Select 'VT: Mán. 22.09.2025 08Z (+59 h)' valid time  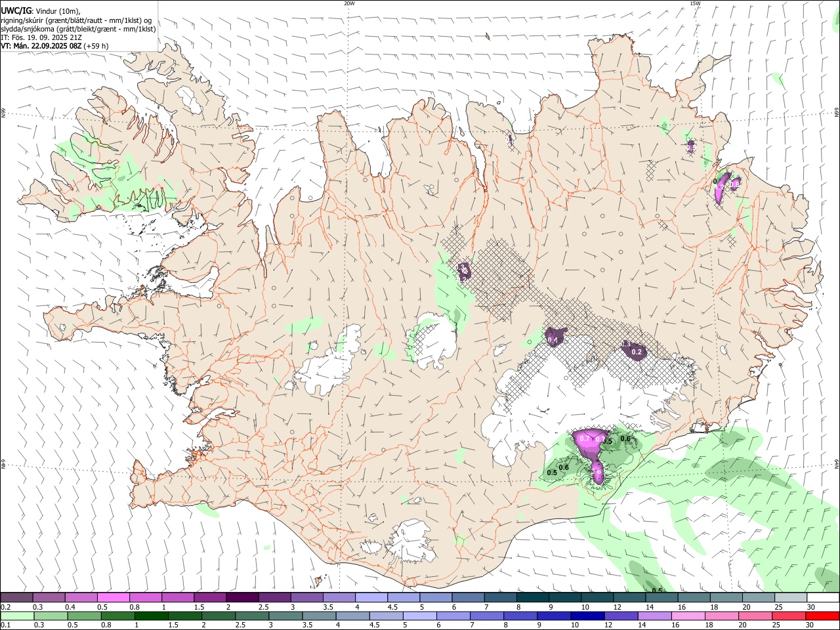pos(54,46)
